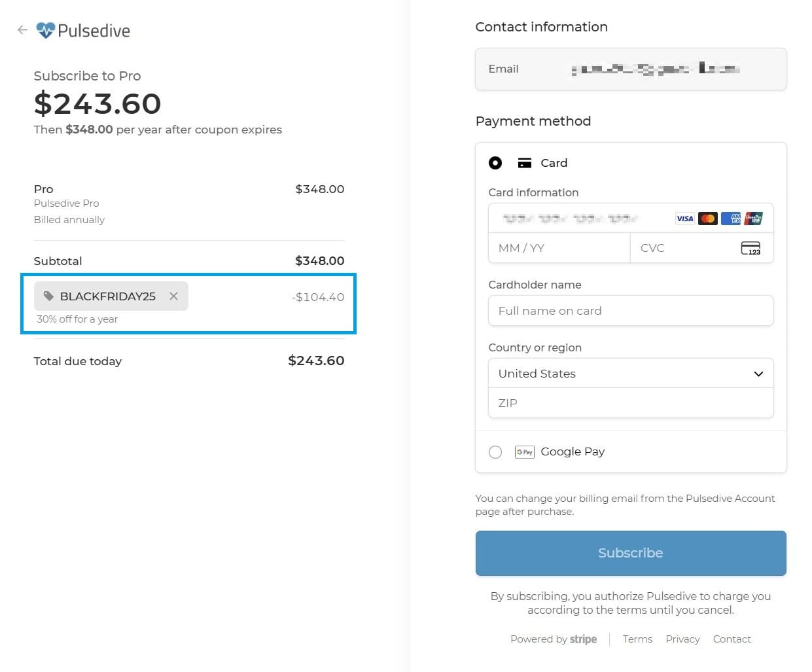Select the Card payment radio button

[495, 163]
